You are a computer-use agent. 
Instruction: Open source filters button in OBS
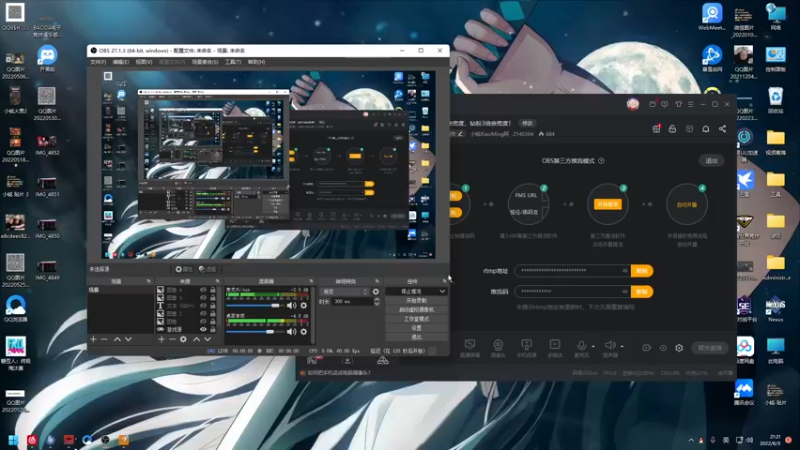(208, 269)
